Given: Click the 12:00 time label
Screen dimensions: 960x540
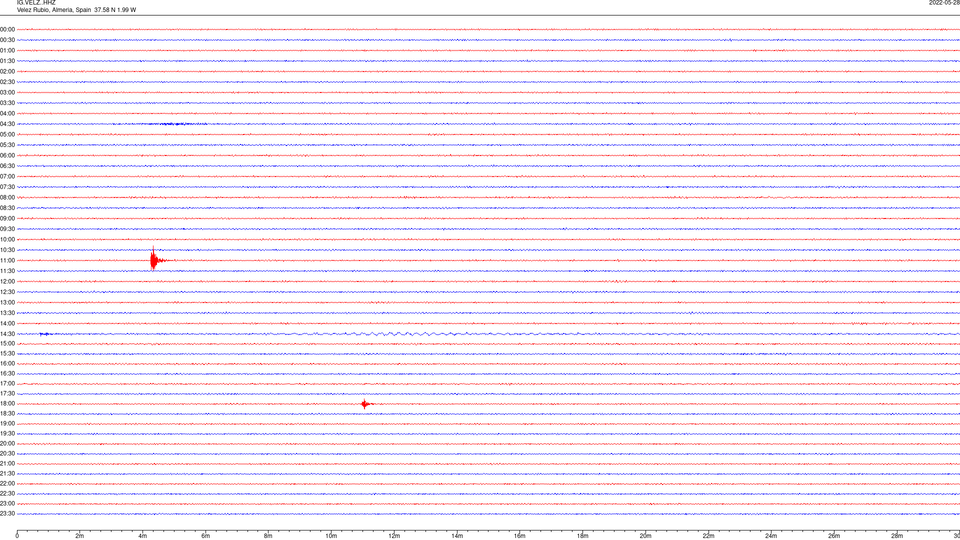Looking at the screenshot, I should click(x=7, y=282).
